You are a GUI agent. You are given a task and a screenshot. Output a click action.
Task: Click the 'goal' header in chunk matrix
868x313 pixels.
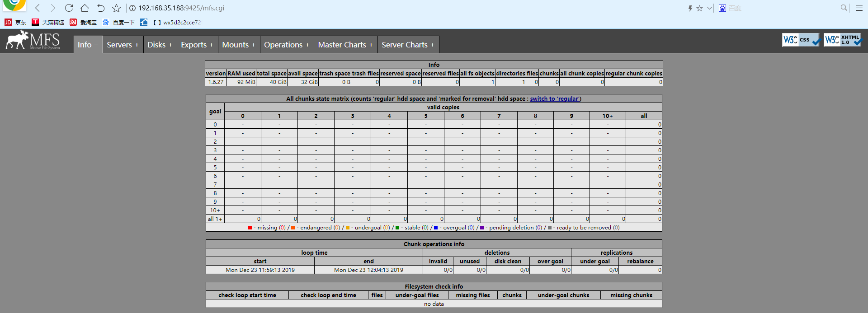coord(215,112)
